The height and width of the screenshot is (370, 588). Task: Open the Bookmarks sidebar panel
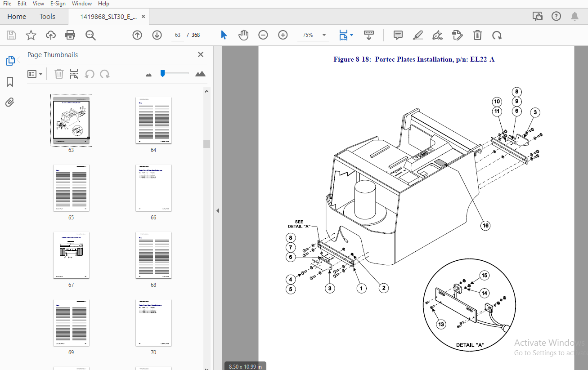(10, 82)
